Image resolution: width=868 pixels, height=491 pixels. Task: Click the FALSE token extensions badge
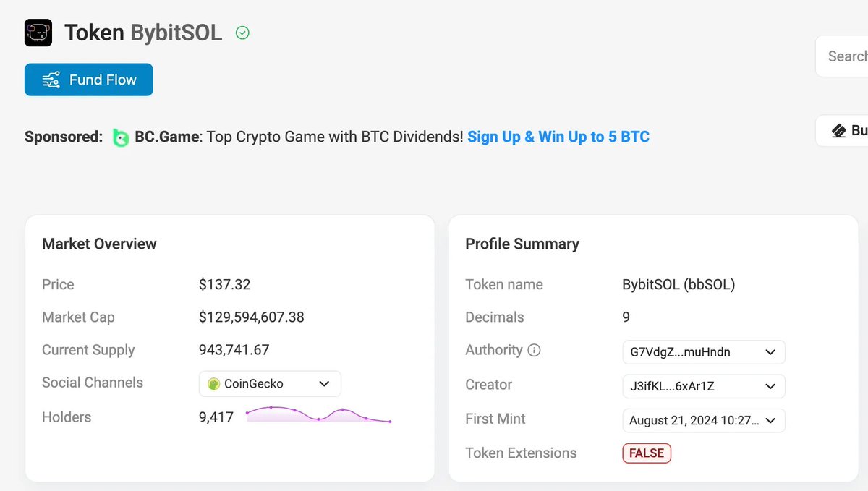(647, 453)
